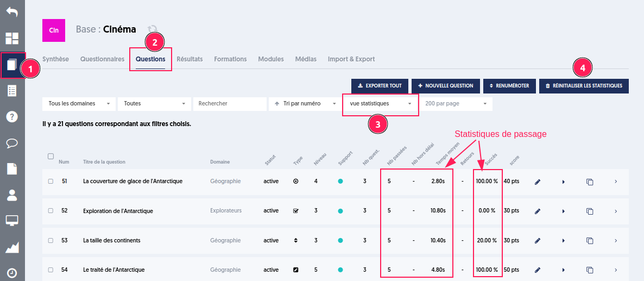Screen dimensions: 644x281
Task: Toggle the select-all checkbox in table header
Action: (x=50, y=156)
